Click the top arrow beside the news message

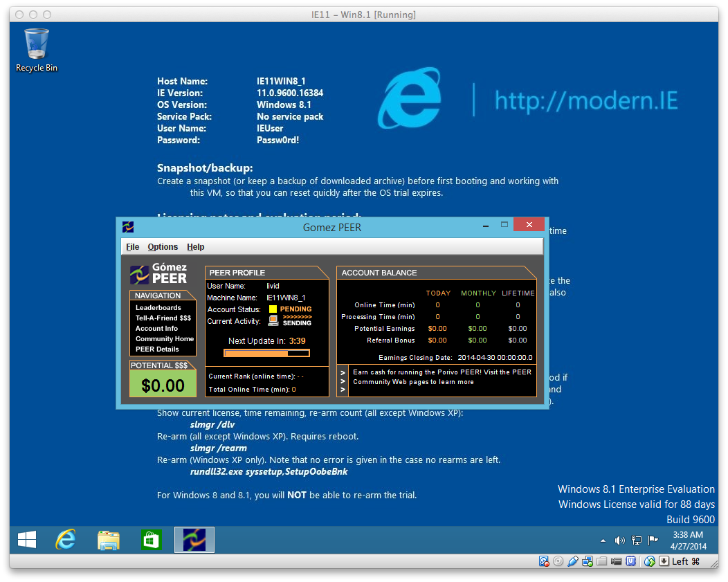click(x=343, y=372)
